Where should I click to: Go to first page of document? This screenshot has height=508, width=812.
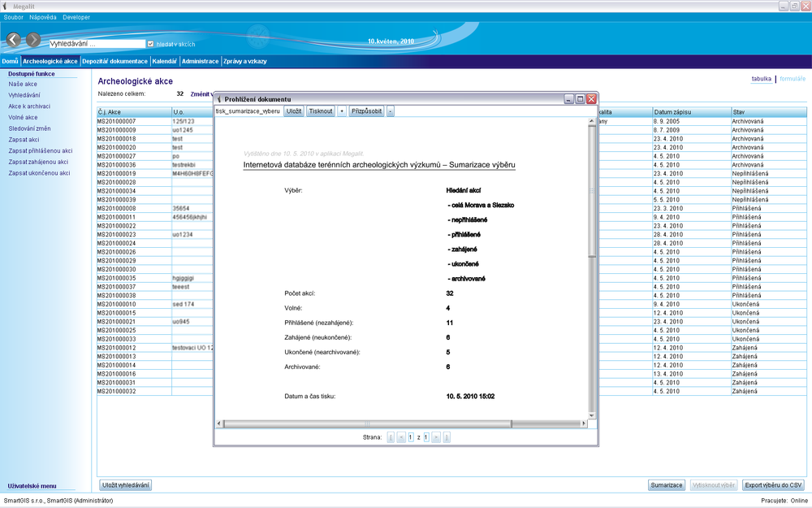[391, 437]
